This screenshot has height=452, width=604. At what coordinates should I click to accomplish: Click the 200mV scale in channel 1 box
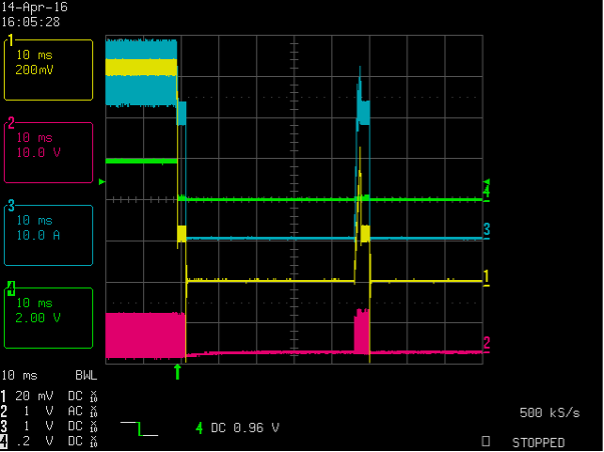(34, 70)
